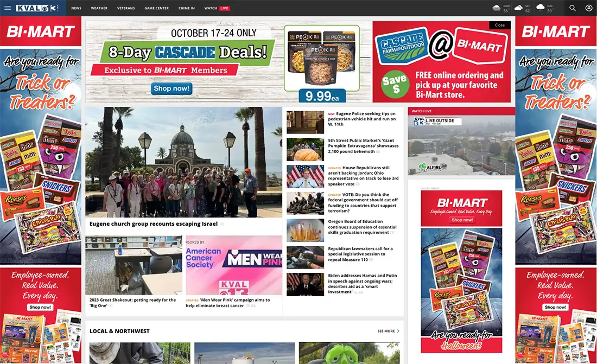Open VOTE federal funding terrorism poll story
This screenshot has height=364, width=597.
click(x=363, y=202)
